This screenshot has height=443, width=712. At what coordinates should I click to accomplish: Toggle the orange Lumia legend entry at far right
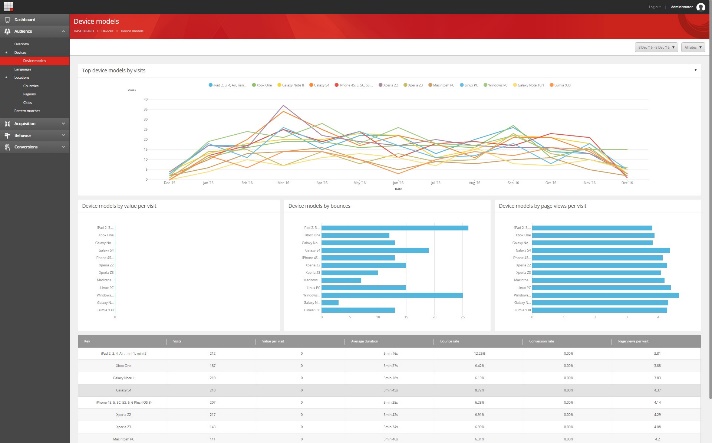coord(560,85)
